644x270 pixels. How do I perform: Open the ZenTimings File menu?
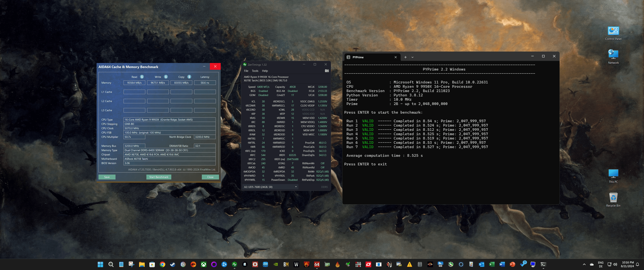point(246,71)
